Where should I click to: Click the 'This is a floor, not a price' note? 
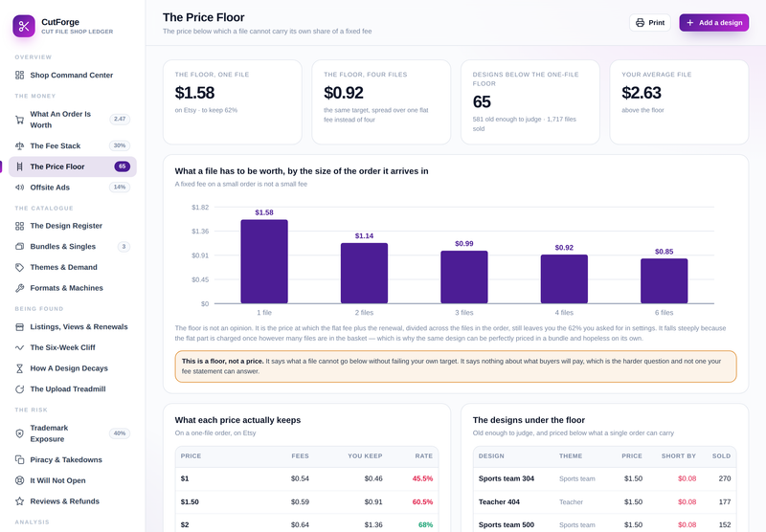pos(456,366)
